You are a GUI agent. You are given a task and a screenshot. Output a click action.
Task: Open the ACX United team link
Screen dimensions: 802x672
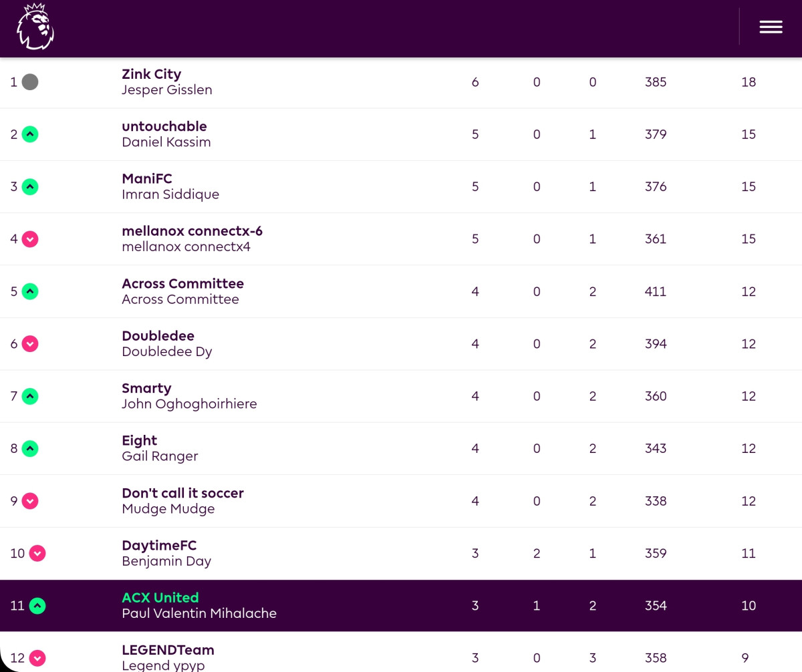(x=160, y=597)
